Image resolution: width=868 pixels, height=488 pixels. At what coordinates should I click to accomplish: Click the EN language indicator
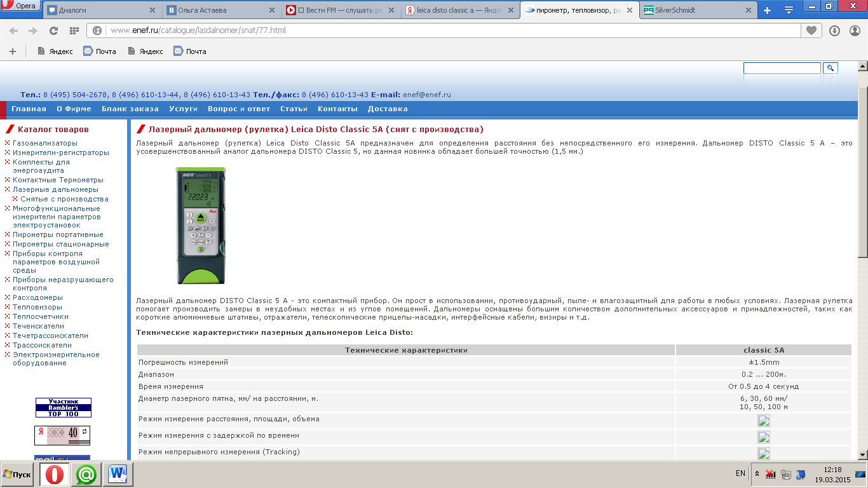(x=740, y=473)
